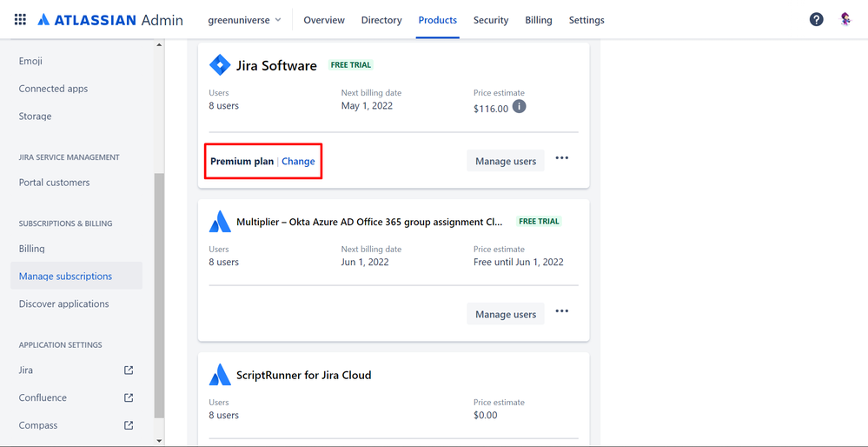Viewport: 868px width, 447px height.
Task: Click ScriptRunner for Jira Cloud title
Action: (x=304, y=375)
